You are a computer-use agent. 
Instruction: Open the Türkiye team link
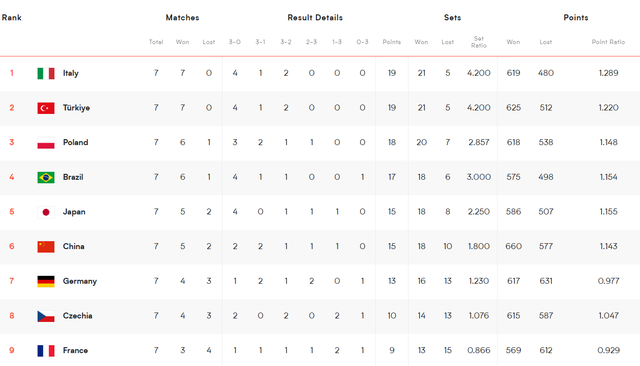coord(76,108)
